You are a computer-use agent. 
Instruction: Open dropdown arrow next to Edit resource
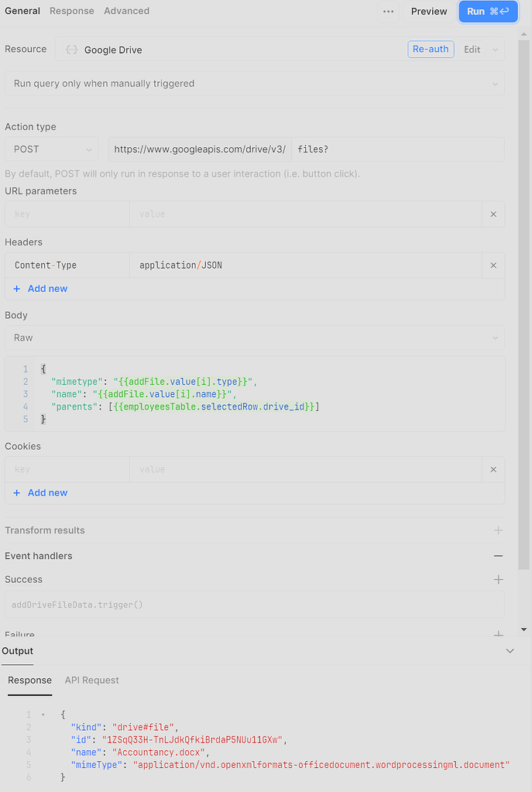click(495, 50)
